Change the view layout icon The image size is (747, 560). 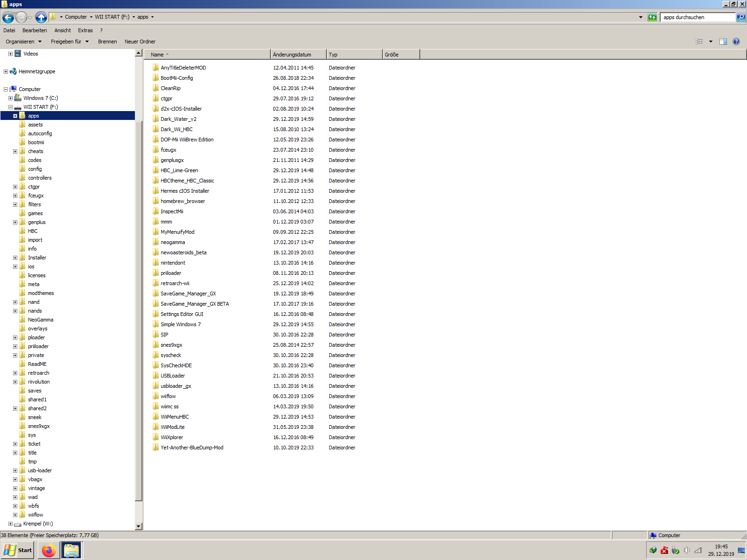coord(699,42)
